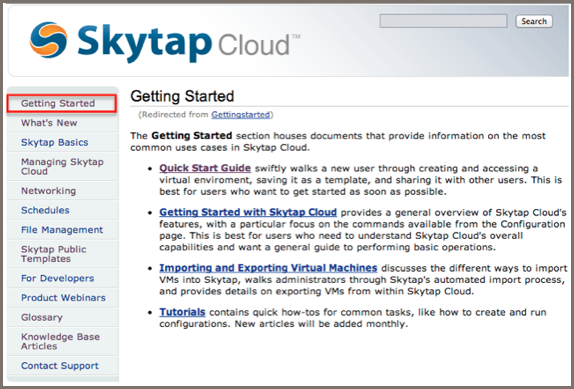Image resolution: width=574 pixels, height=389 pixels.
Task: Click the Skytap Cloud logo
Action: 165,42
